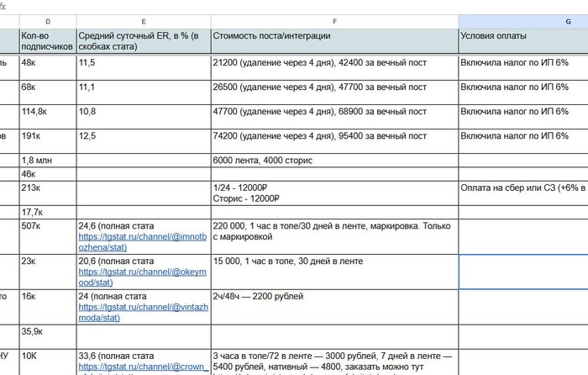Viewport: 588px width, 375px height.
Task: Open the crown tgstat channel link
Action: (143, 367)
